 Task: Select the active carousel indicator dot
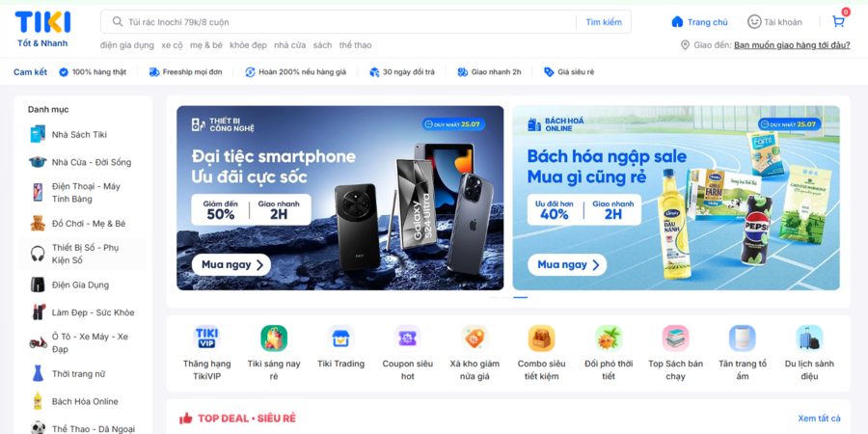521,297
